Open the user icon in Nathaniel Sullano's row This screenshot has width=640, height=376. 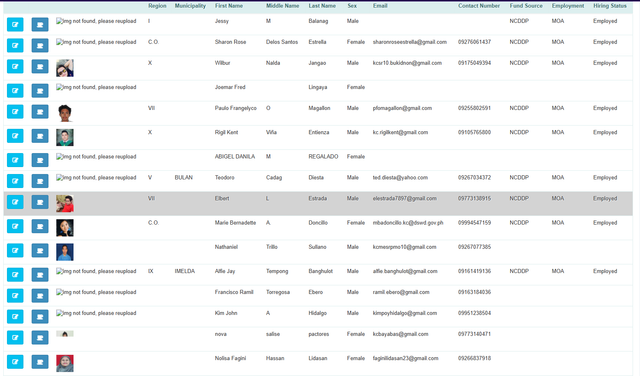pos(40,251)
